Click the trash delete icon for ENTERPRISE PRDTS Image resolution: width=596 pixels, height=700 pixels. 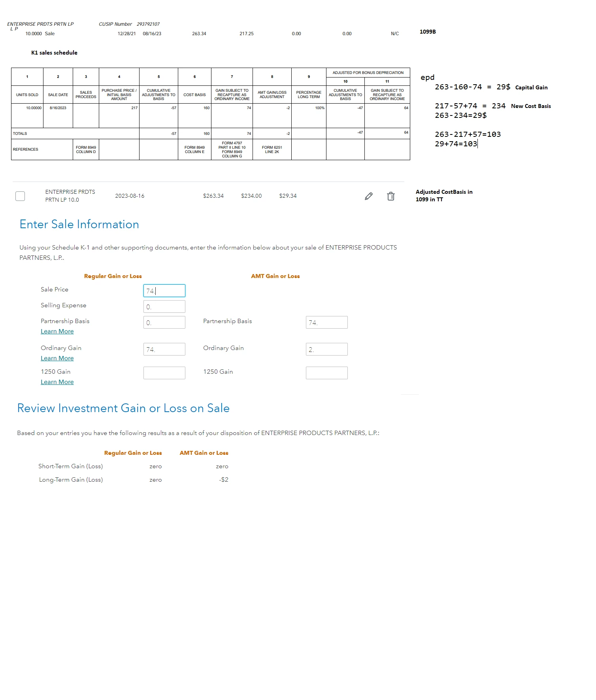click(390, 196)
